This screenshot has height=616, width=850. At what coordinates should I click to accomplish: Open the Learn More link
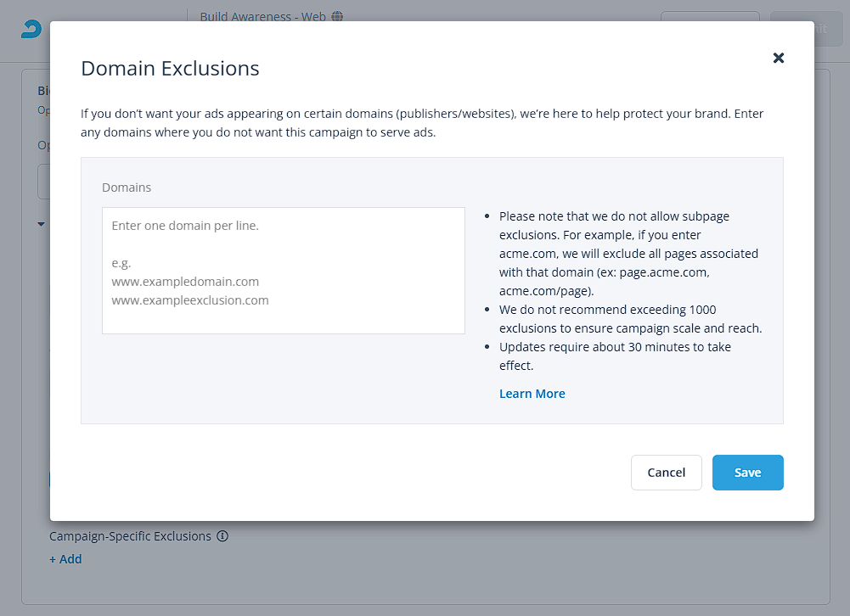click(x=532, y=394)
